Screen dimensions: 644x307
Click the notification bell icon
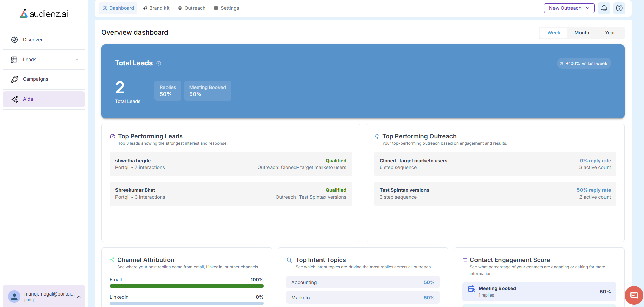click(x=604, y=8)
